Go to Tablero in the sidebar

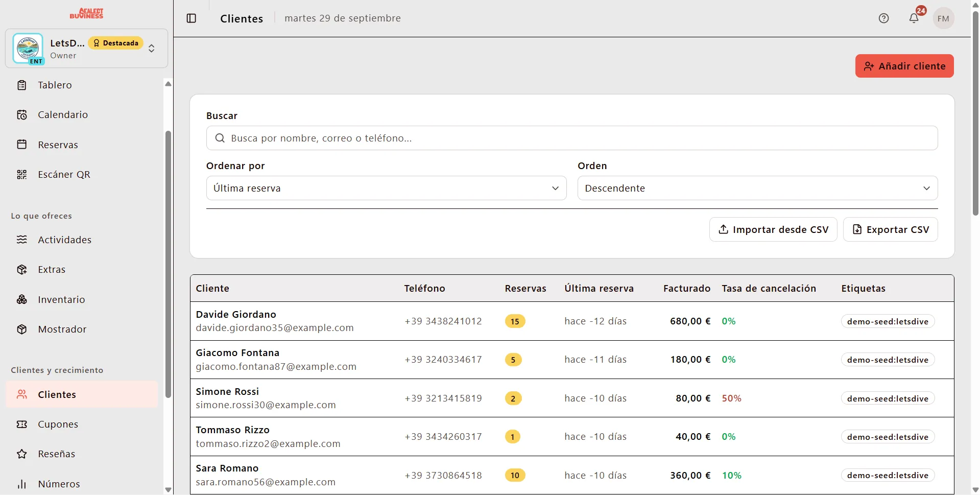coord(82,85)
